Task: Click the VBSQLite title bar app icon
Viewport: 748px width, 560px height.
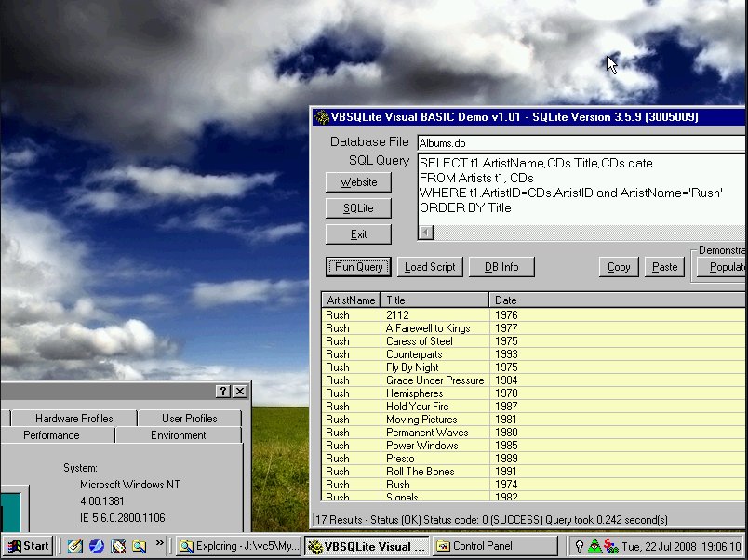Action: [322, 117]
